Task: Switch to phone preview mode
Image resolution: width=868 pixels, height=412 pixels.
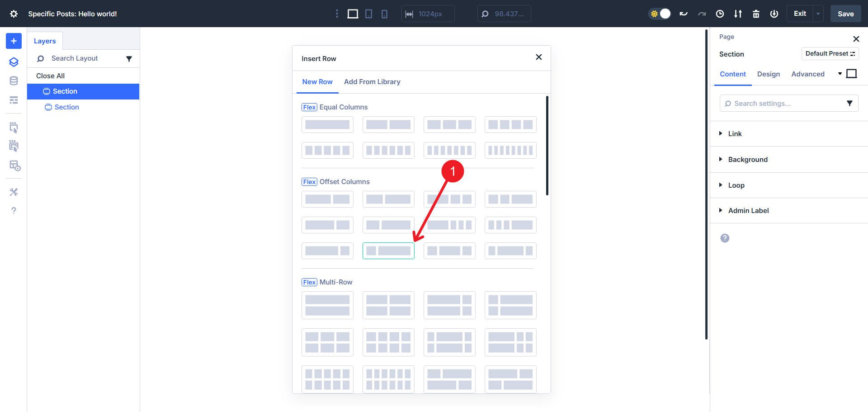Action: coord(384,14)
